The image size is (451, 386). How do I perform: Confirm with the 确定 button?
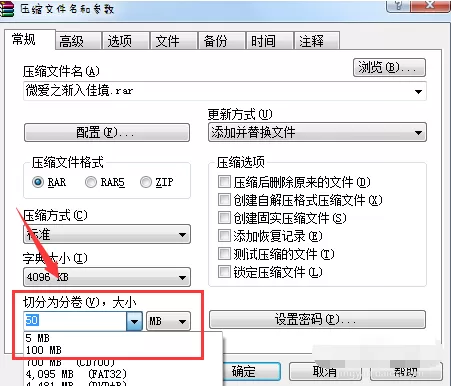(252, 371)
